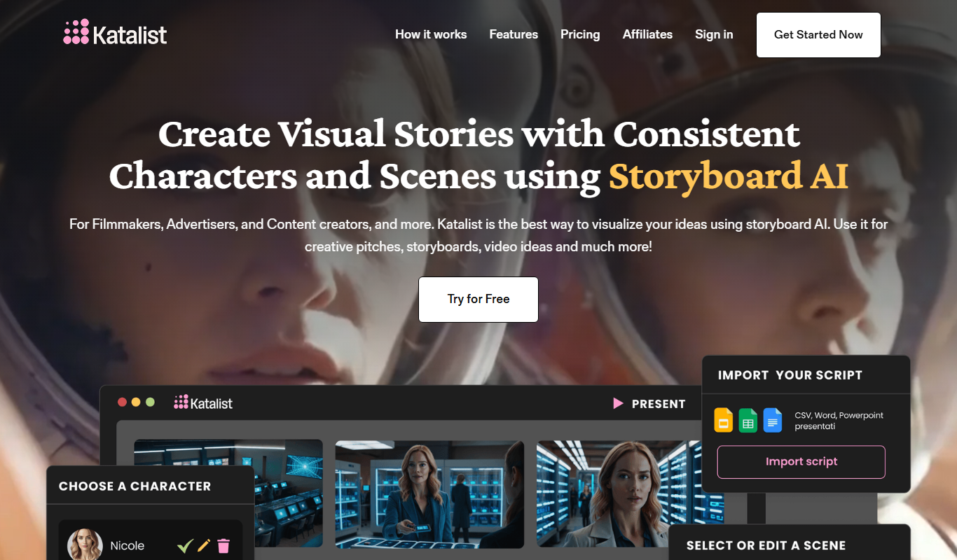Click the green window dot in mockup
The image size is (957, 560).
point(150,402)
